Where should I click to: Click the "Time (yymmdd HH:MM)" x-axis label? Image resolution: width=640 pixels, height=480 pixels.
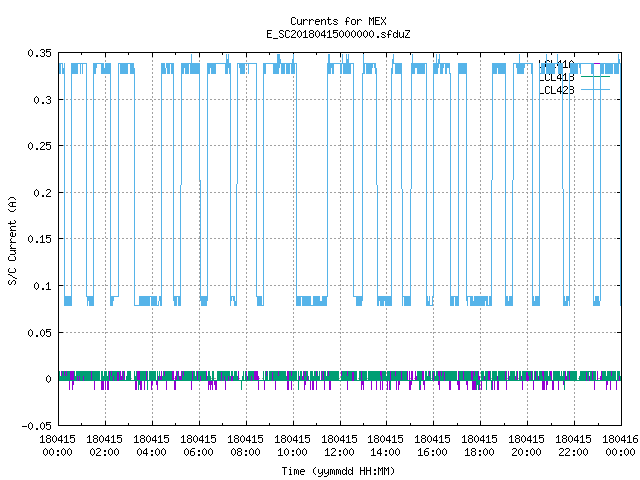(338, 471)
